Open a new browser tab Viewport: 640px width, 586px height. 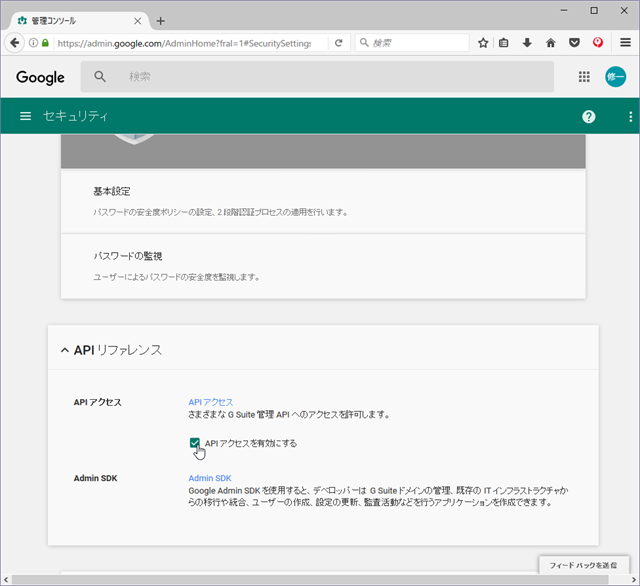[x=160, y=21]
